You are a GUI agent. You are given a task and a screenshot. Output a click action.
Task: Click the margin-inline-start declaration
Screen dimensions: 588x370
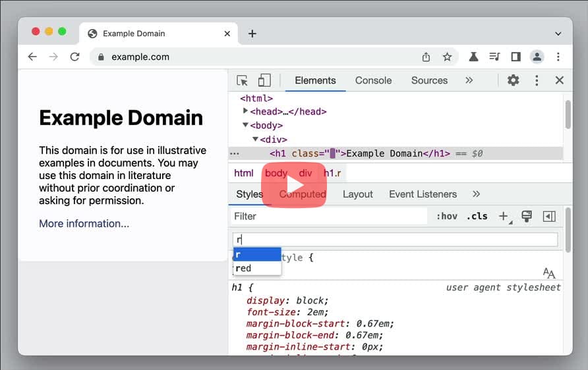pyautogui.click(x=314, y=347)
